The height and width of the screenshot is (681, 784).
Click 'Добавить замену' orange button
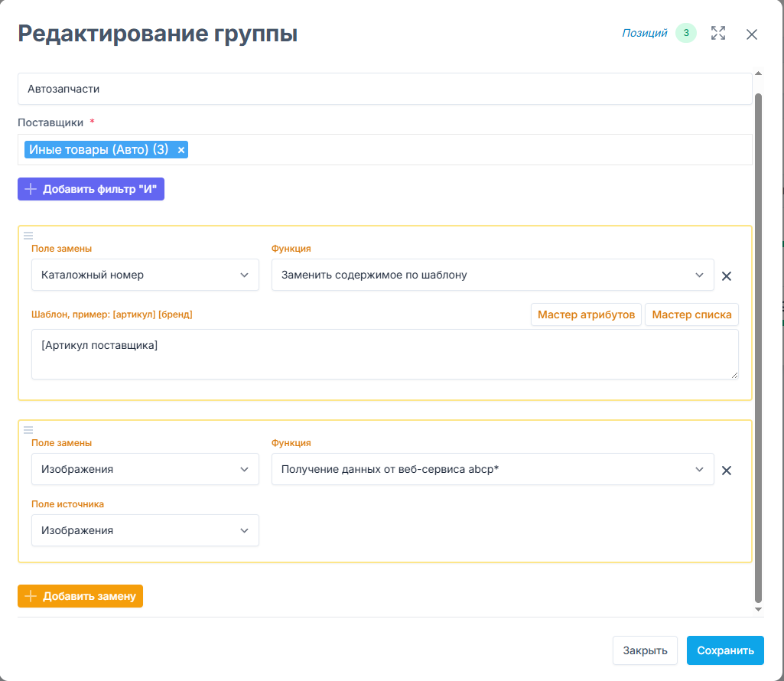tap(80, 596)
